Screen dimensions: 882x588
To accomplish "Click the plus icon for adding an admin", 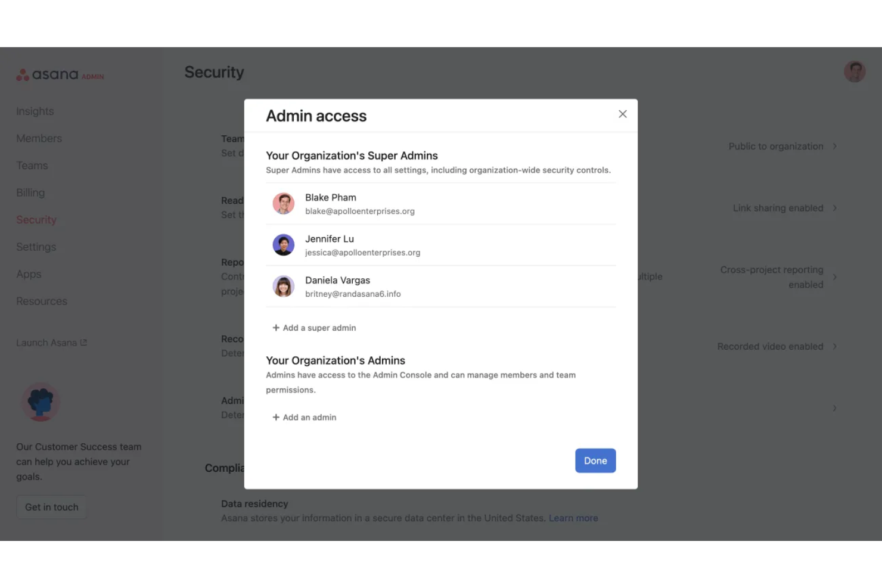I will (276, 417).
